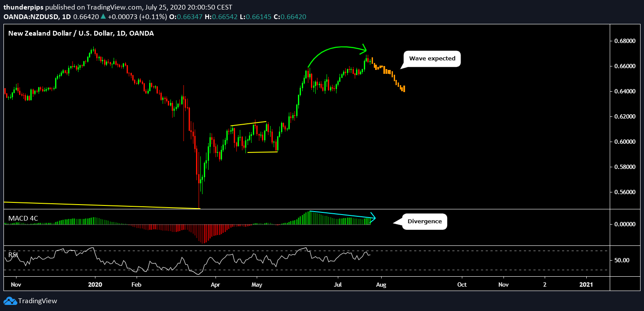Click the 2021 label on time axis
Screen dimensions: 644x311
coord(587,285)
